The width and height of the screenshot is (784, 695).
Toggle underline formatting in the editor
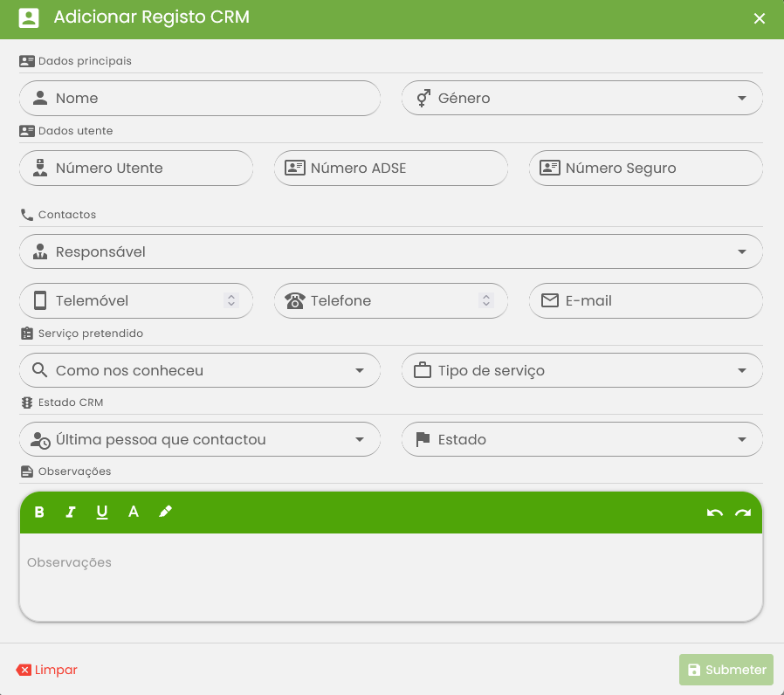102,512
